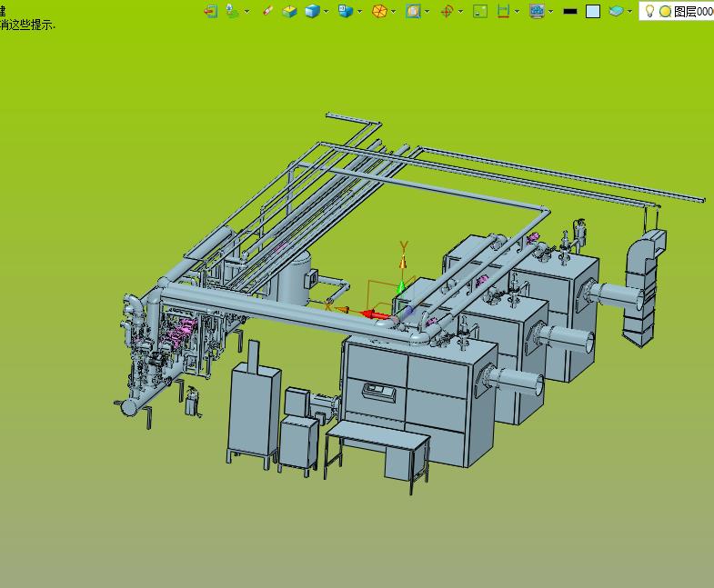This screenshot has width=714, height=588.
Task: Click the black line color swatch
Action: coord(570,12)
